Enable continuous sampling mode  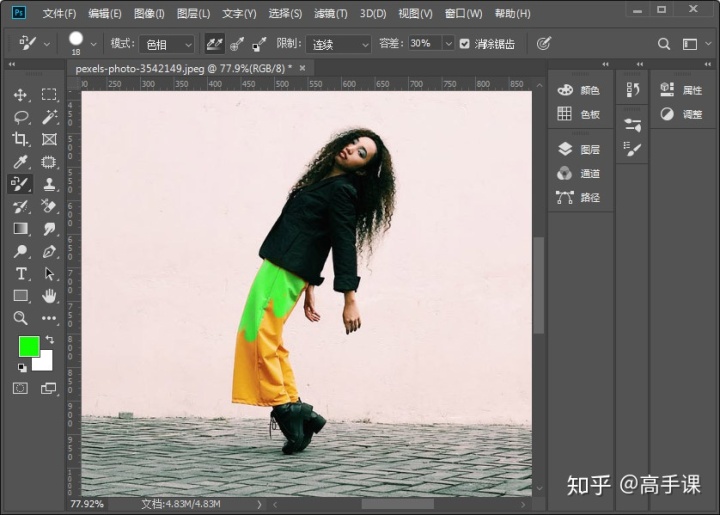point(214,44)
